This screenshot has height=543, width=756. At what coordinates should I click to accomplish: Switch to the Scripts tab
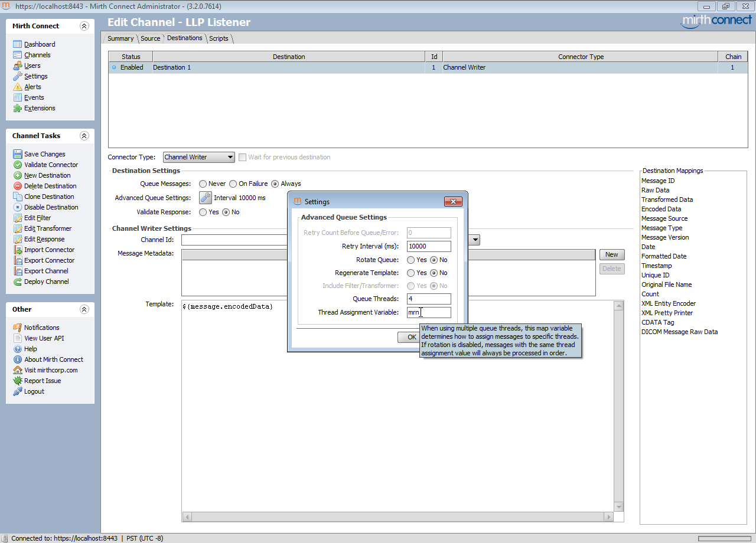(x=219, y=38)
